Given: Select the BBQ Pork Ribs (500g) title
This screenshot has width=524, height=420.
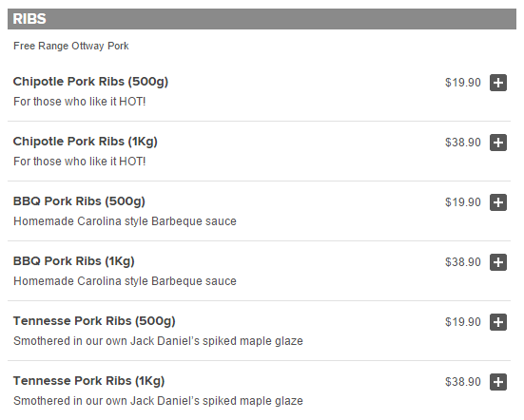Looking at the screenshot, I should coord(79,201).
